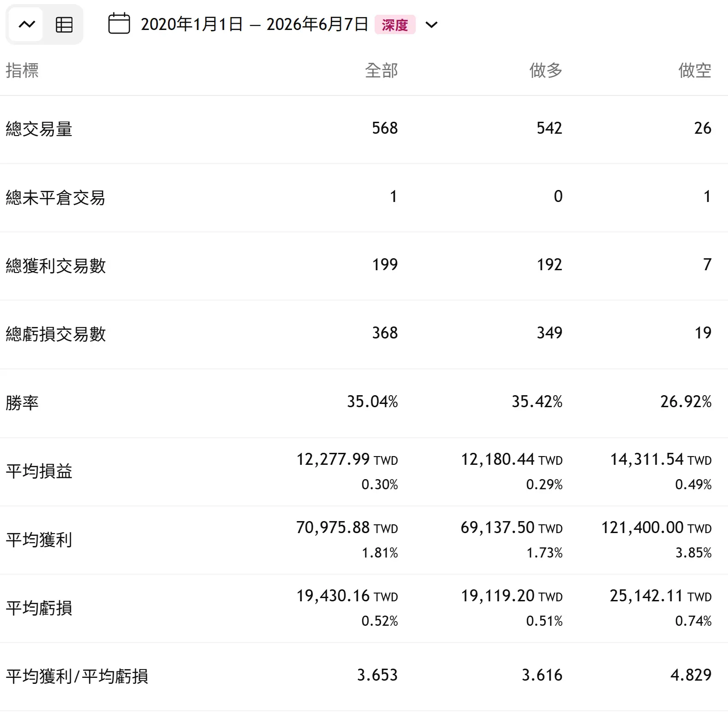This screenshot has width=728, height=712.
Task: Select long winning trades value 192
Action: click(549, 265)
